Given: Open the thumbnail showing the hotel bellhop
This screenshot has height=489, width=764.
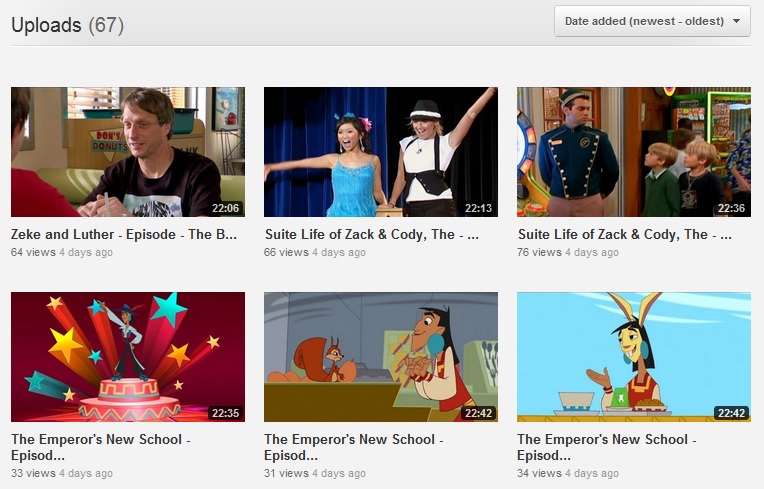Looking at the screenshot, I should point(633,152).
